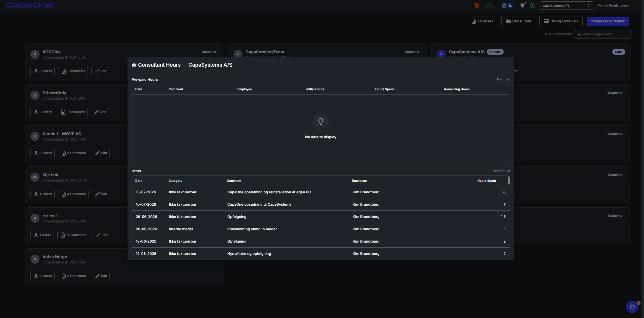Click the Employee header in Other table
Screen dimensions: 644x318
tap(359, 181)
